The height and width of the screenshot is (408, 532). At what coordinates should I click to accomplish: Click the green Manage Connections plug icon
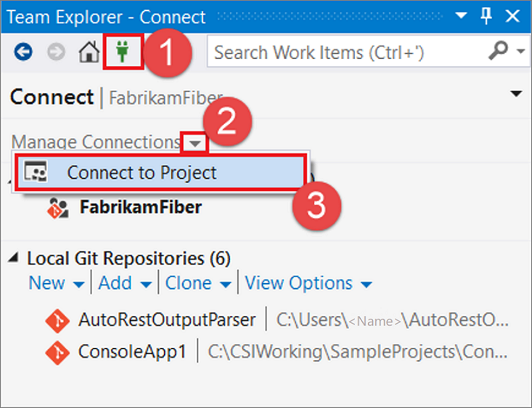(x=123, y=52)
